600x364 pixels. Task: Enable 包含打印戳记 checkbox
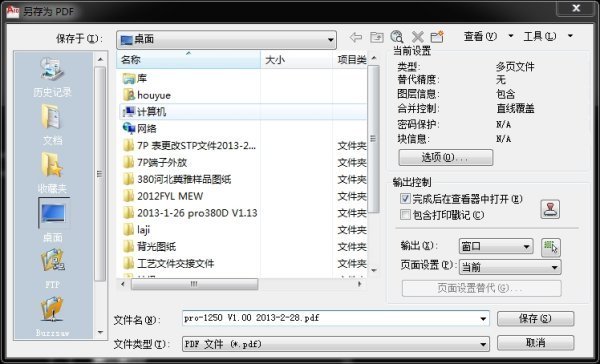(405, 215)
